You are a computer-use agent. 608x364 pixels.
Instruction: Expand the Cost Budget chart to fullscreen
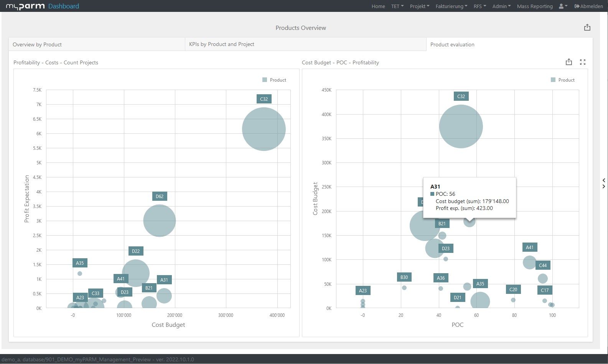tap(582, 62)
